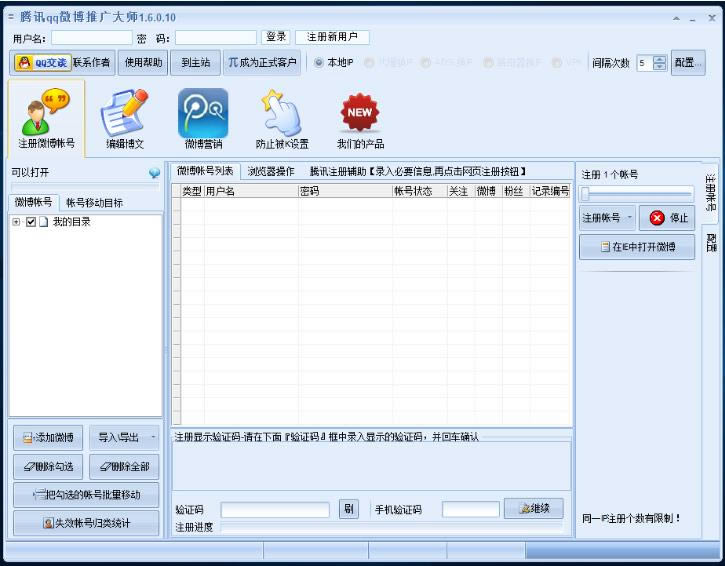Viewport: 725px width, 566px height.
Task: Select the 本地IP radio button
Action: pyautogui.click(x=320, y=62)
